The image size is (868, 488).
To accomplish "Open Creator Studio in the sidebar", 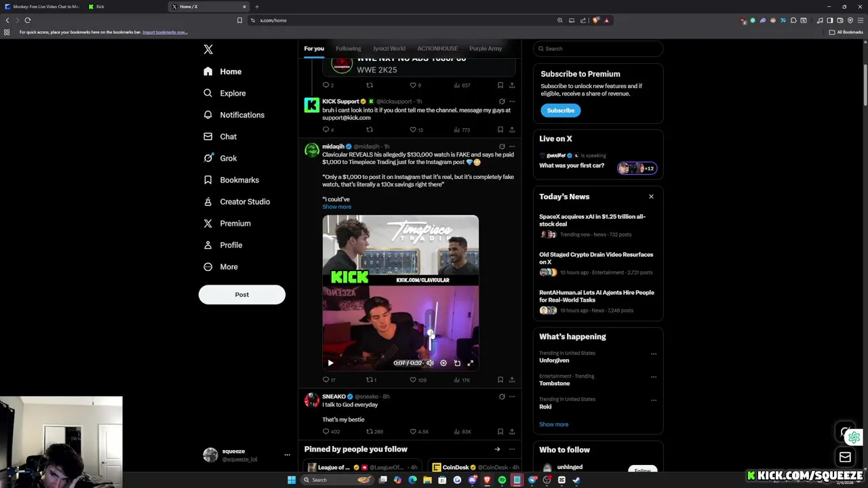I will tap(237, 201).
